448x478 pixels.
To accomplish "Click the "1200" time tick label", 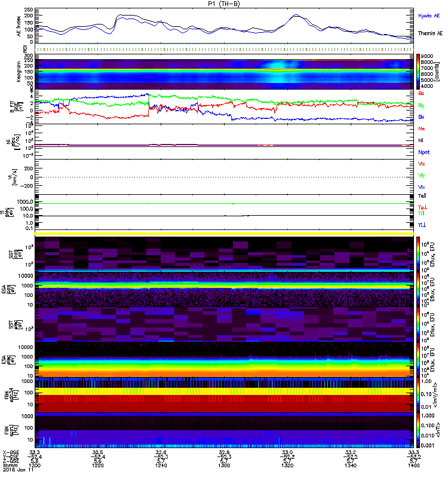I will 35,465.
